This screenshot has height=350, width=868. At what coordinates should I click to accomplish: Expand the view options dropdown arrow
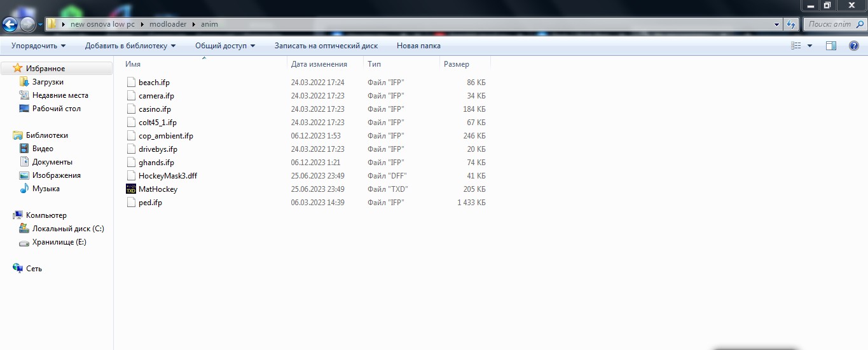(x=809, y=46)
